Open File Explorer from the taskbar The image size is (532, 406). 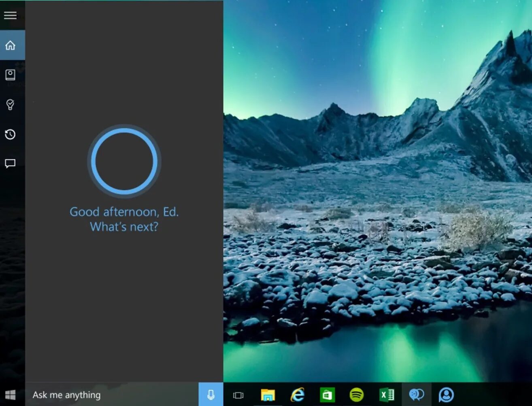tap(268, 394)
